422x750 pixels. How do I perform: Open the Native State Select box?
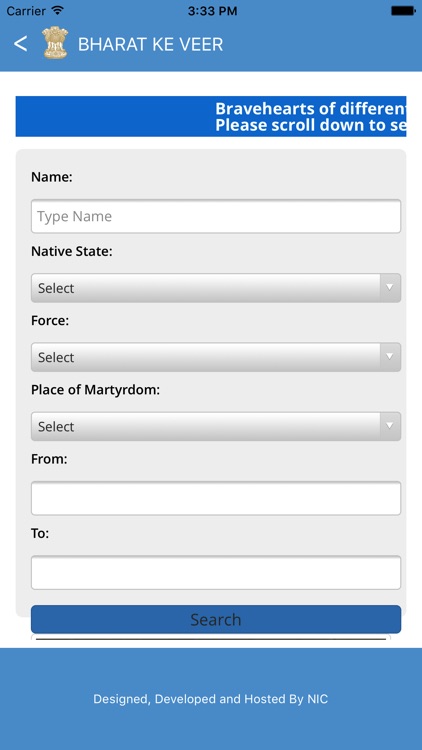(216, 288)
